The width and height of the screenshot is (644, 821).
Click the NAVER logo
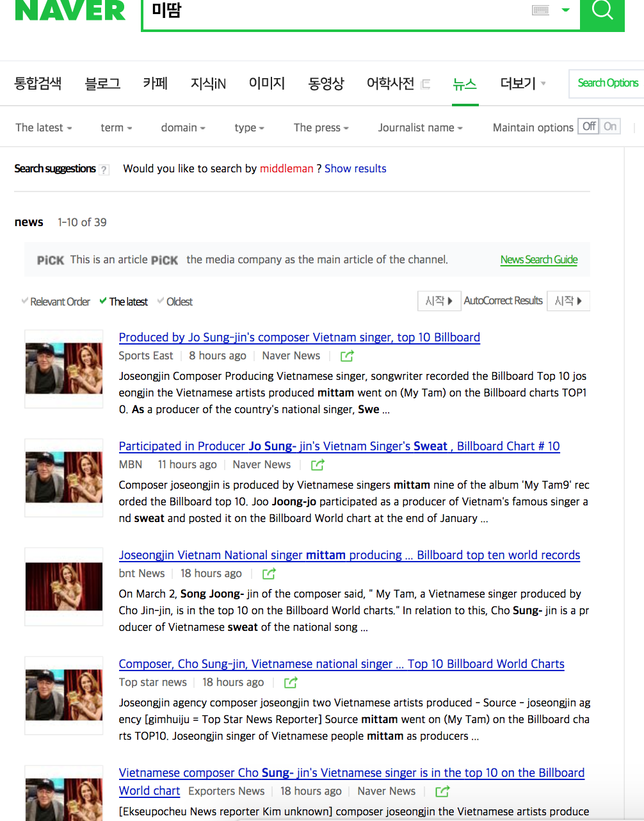tap(70, 10)
